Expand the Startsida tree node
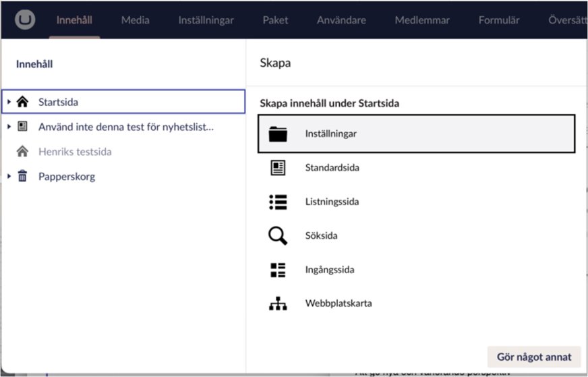This screenshot has width=588, height=377. coord(9,102)
